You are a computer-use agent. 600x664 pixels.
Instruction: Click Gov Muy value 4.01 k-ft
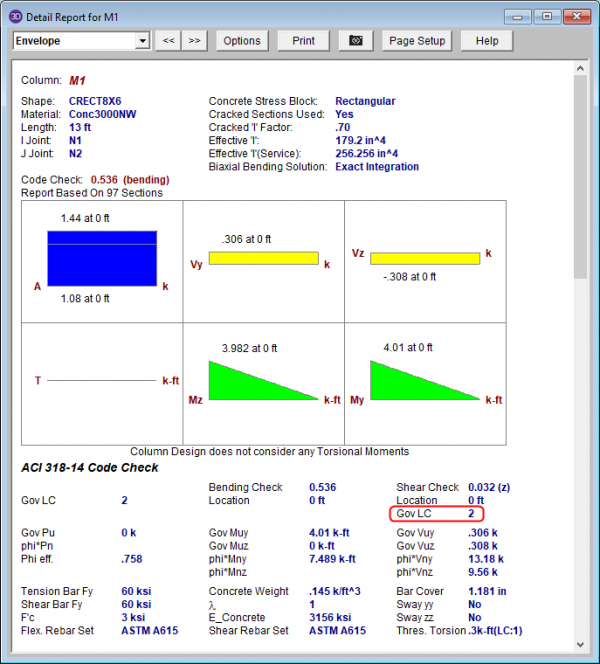coord(329,533)
